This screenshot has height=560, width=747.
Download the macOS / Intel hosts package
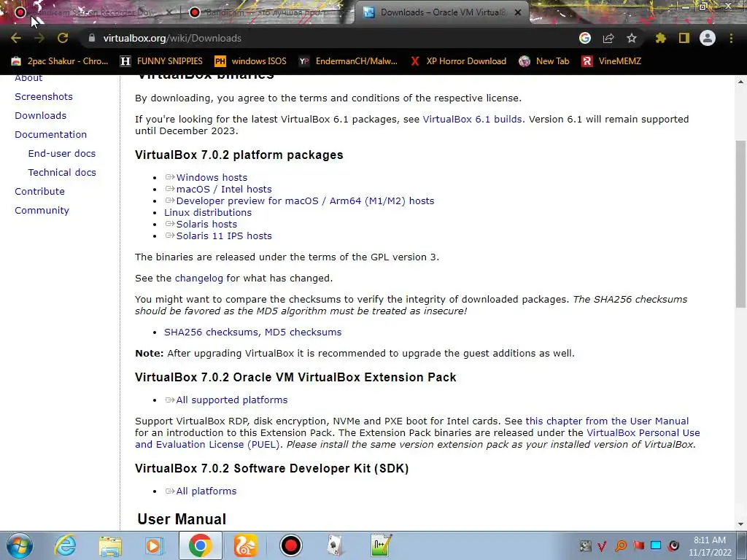pyautogui.click(x=224, y=189)
